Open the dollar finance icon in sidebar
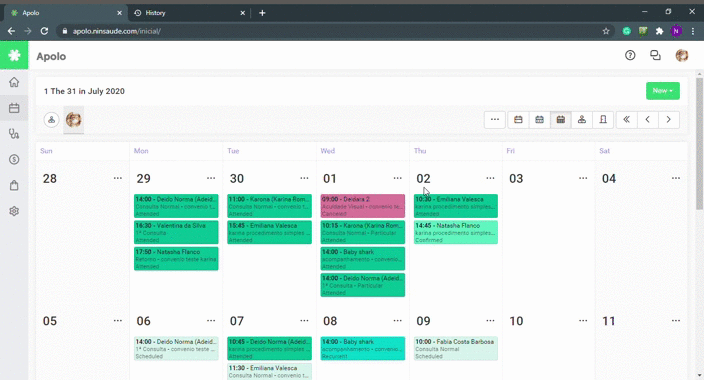 14,159
